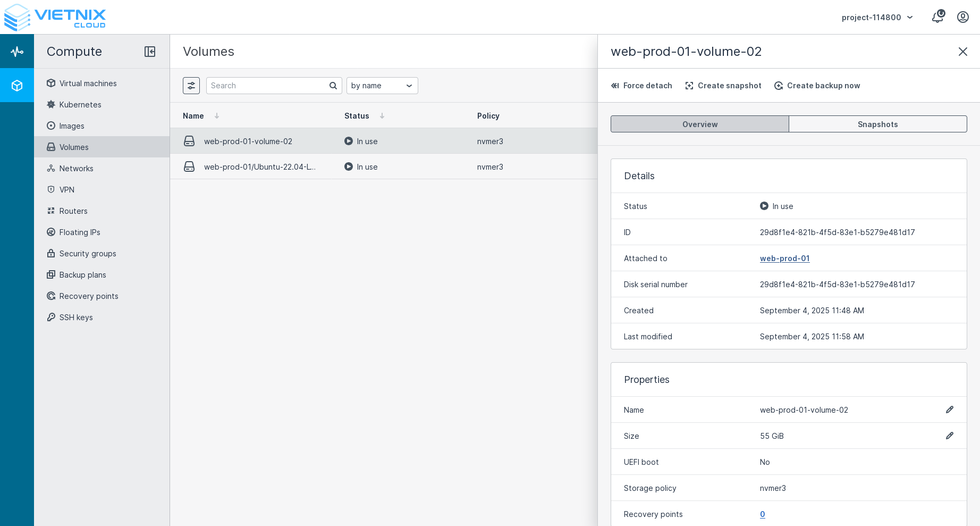This screenshot has width=980, height=526.
Task: Collapse the Compute sidebar panel
Action: (x=150, y=52)
